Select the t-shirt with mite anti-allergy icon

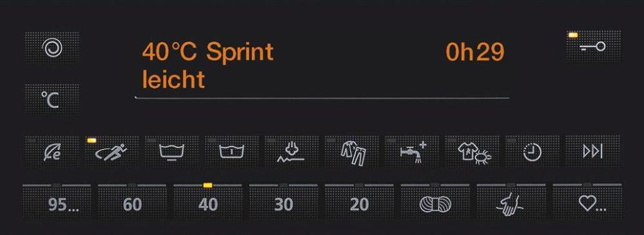(x=472, y=151)
